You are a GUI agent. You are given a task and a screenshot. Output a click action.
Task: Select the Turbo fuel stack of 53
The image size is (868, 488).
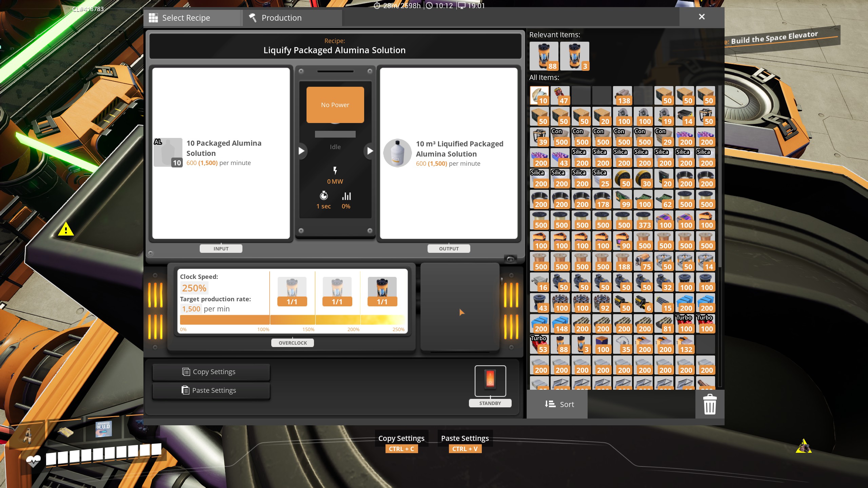click(539, 344)
